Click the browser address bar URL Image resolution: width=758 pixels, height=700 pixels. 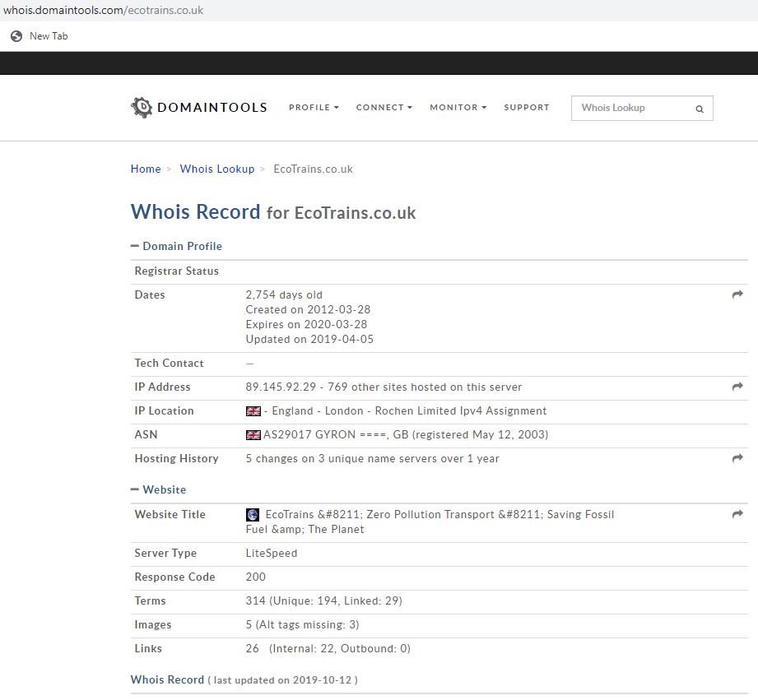coord(104,11)
